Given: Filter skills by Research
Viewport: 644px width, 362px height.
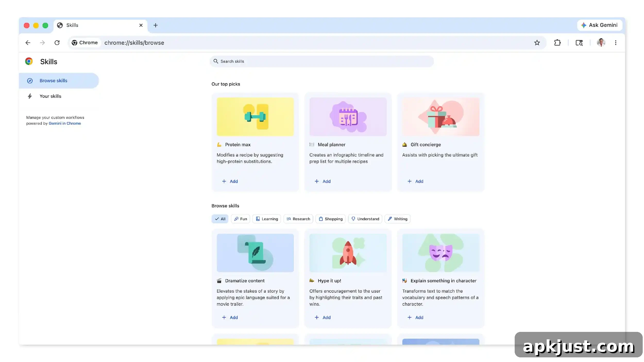Looking at the screenshot, I should [x=298, y=219].
